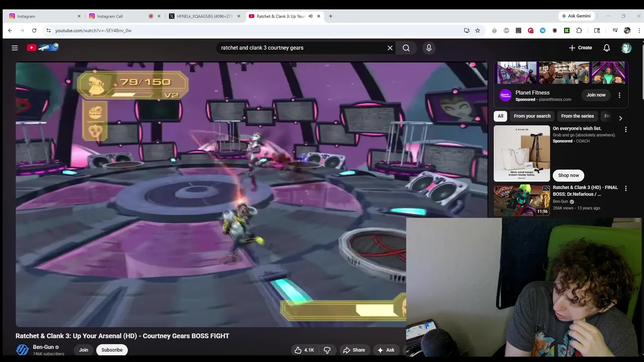Open the Extensions puzzle menu

click(579, 31)
